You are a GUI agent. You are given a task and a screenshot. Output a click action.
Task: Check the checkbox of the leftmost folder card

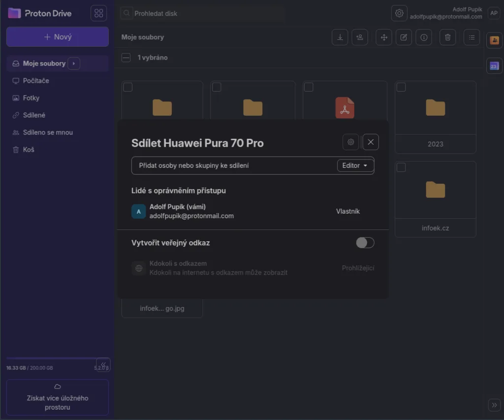[x=128, y=87]
